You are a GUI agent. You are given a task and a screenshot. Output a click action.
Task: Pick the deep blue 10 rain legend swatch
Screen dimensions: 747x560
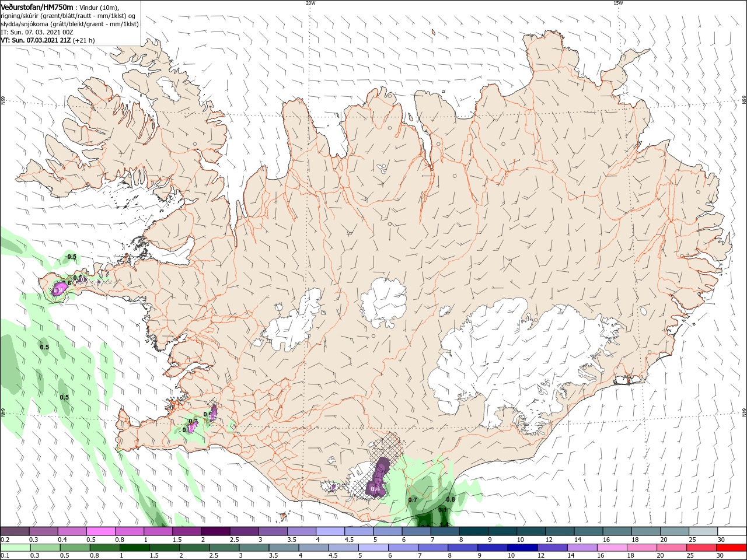coord(522,548)
